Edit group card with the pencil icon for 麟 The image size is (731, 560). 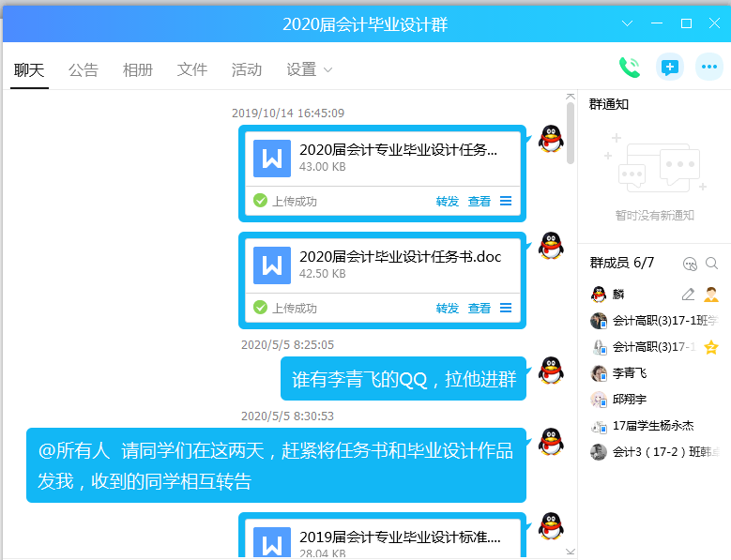pos(688,295)
